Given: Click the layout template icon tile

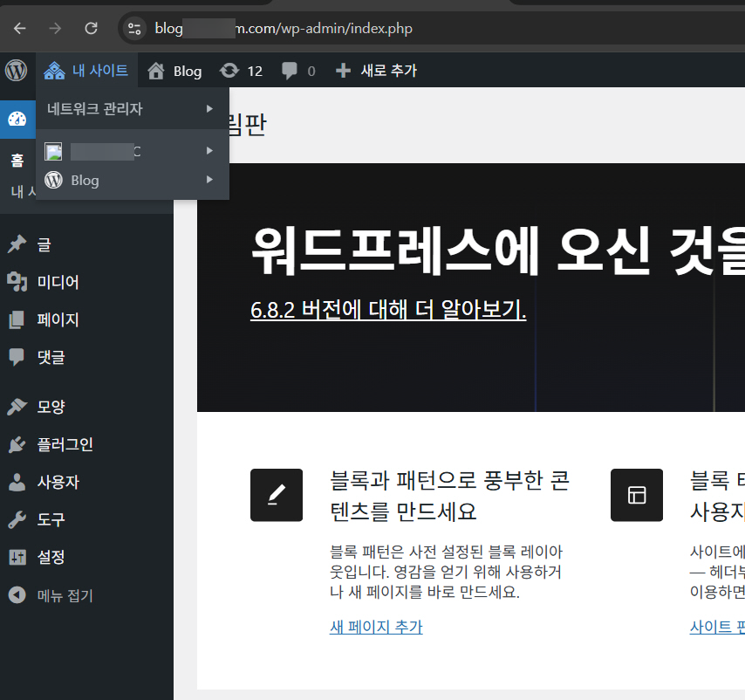Looking at the screenshot, I should click(x=637, y=495).
